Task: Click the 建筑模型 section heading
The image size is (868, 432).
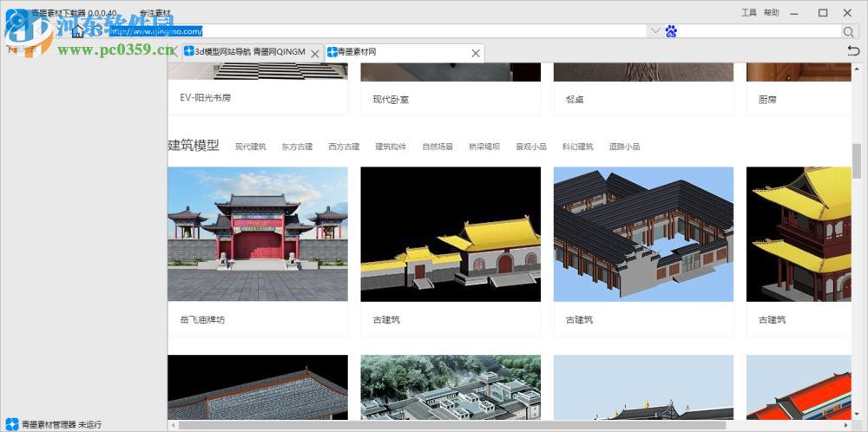Action: click(194, 146)
